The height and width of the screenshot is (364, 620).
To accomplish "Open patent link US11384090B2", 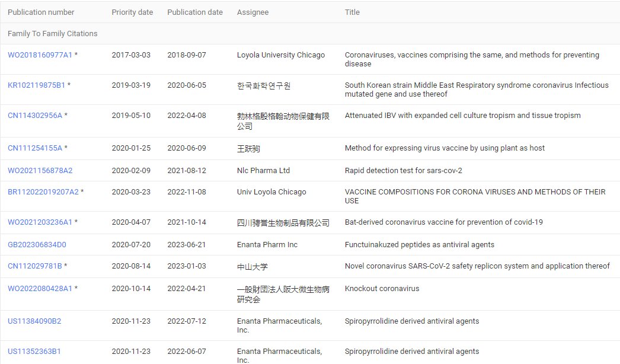I will 34,321.
